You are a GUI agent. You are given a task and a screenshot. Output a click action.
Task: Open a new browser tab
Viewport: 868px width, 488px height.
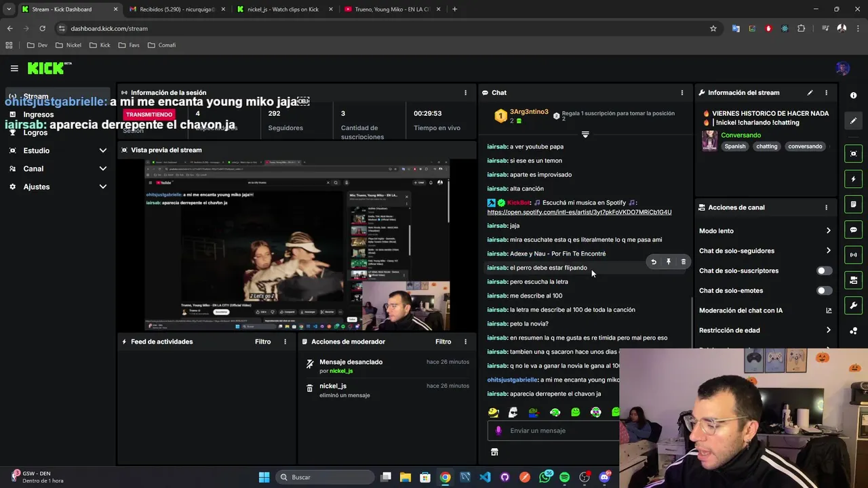tap(454, 9)
